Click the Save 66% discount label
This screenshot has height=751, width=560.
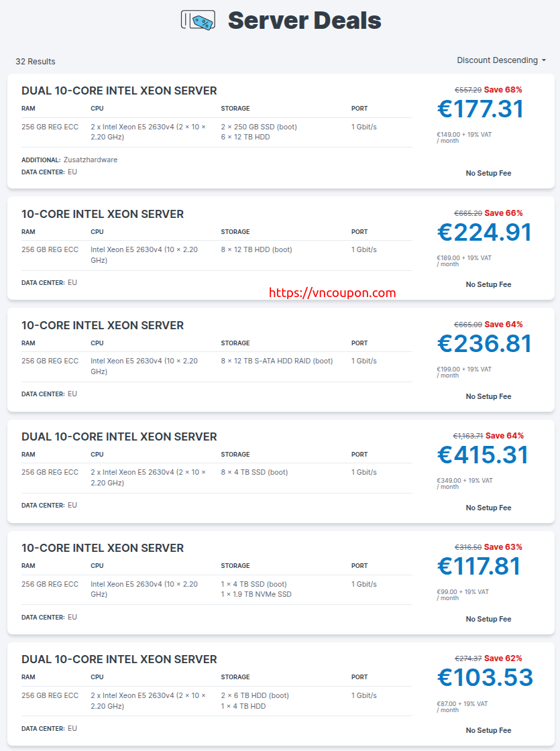tap(504, 213)
